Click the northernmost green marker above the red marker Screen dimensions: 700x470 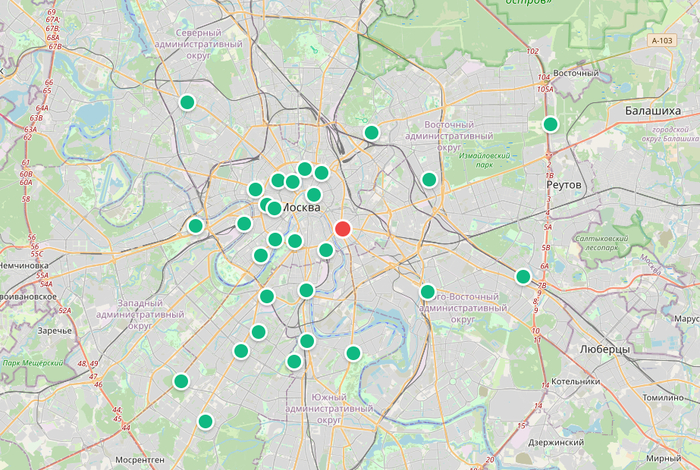(x=371, y=133)
